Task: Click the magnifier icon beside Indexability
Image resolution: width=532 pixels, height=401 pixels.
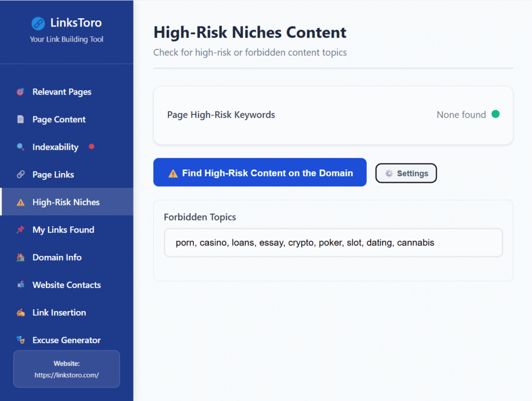Action: [20, 147]
